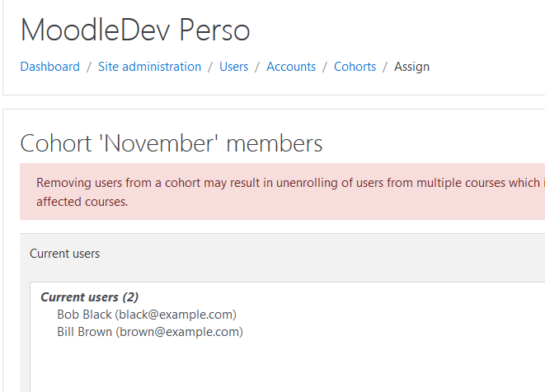Select Bob Black in current users list
The image size is (545, 392).
147,315
